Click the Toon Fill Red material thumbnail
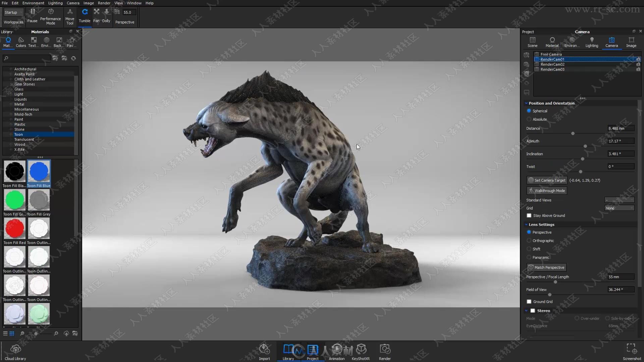644x362 pixels. coord(15,229)
